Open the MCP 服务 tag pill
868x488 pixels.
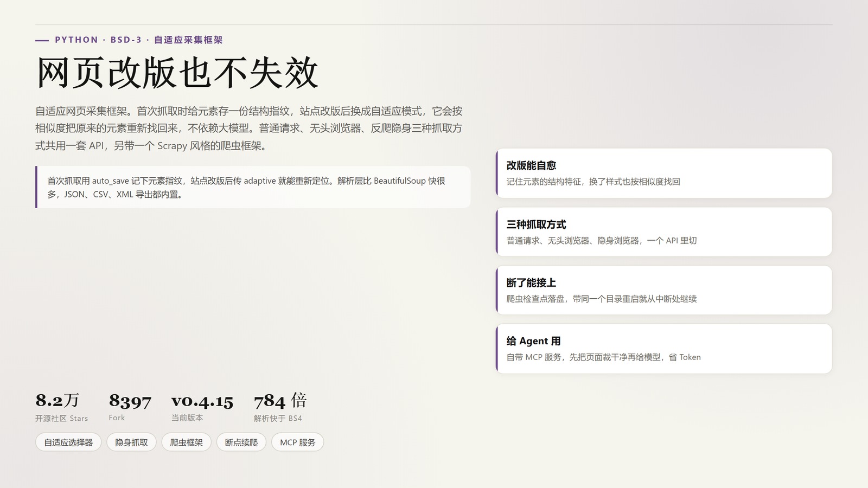pos(297,442)
